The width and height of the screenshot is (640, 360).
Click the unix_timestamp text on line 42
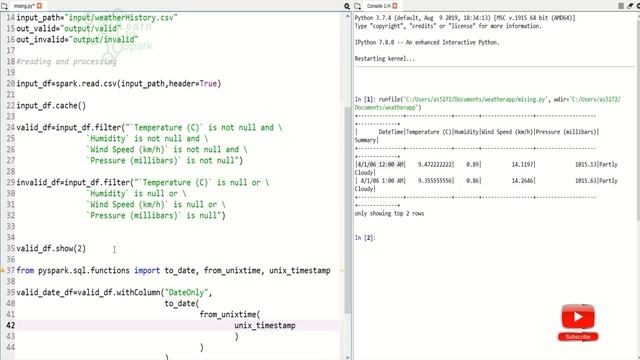click(265, 325)
